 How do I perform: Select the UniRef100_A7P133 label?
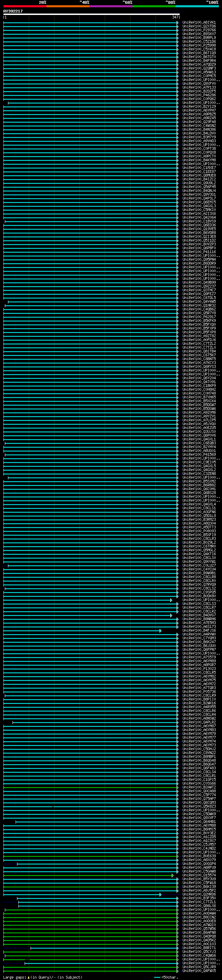click(199, 88)
